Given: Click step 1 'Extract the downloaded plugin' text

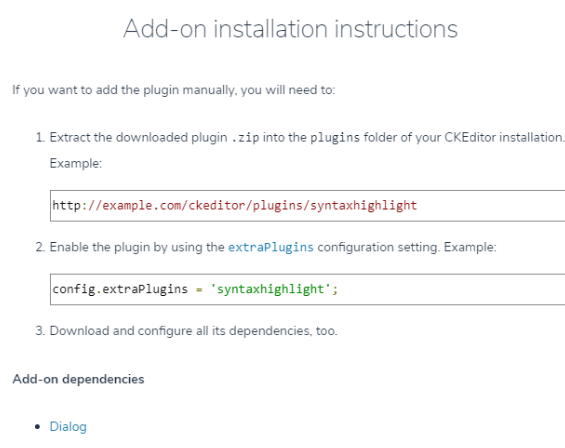Looking at the screenshot, I should coord(138,138).
